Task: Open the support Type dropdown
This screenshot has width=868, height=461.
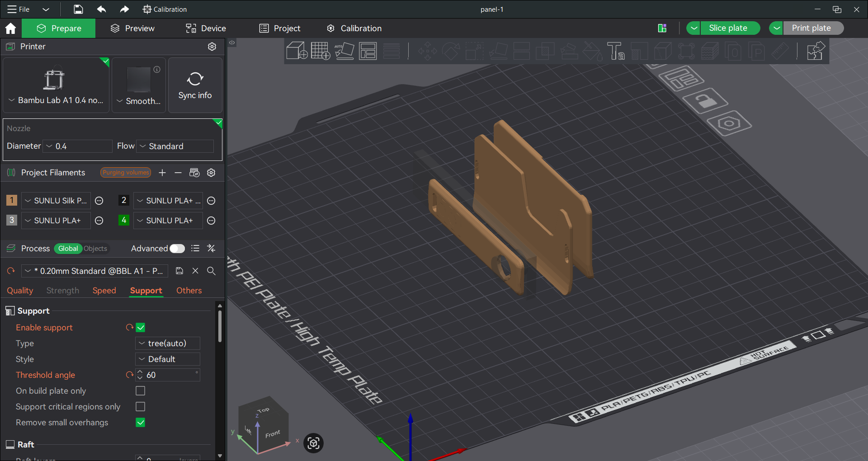Action: pos(168,343)
